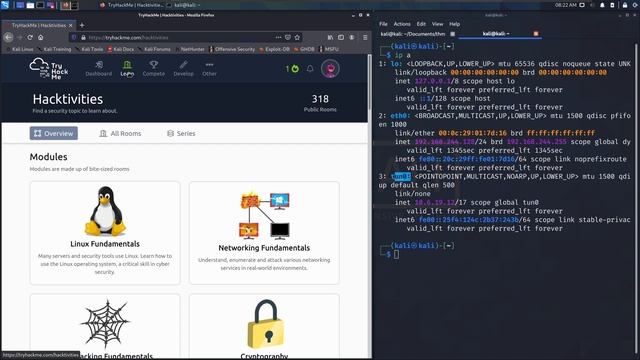Open the Learn nav item
The width and height of the screenshot is (640, 360).
[x=127, y=69]
